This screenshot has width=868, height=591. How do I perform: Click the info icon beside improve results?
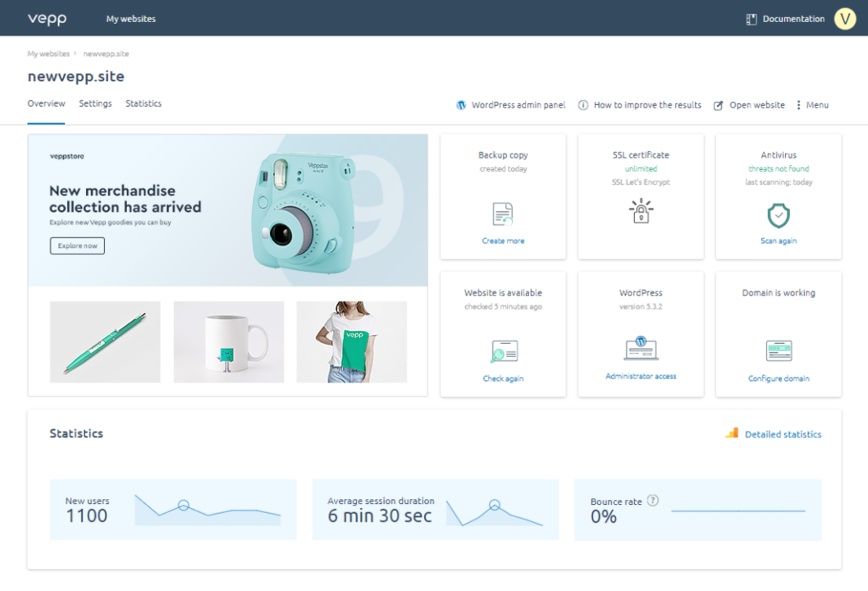(582, 105)
